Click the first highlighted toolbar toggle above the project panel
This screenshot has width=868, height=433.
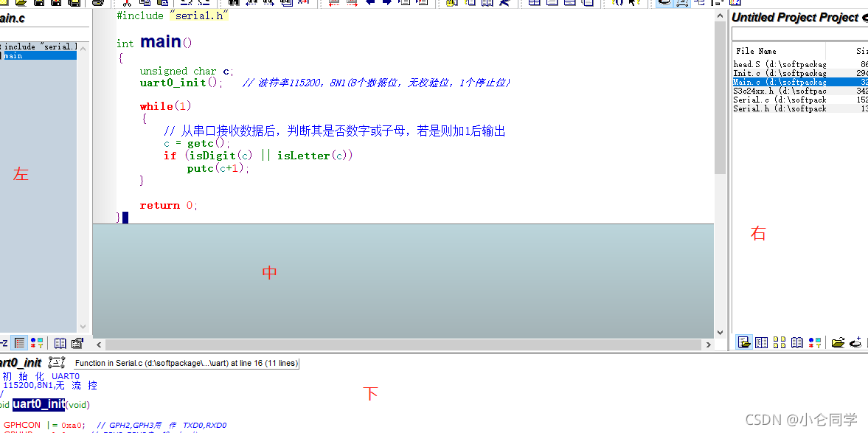(x=665, y=3)
